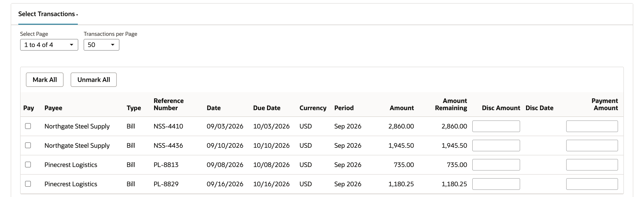
Task: Click Payment Amount field for PL-8829
Action: (592, 184)
